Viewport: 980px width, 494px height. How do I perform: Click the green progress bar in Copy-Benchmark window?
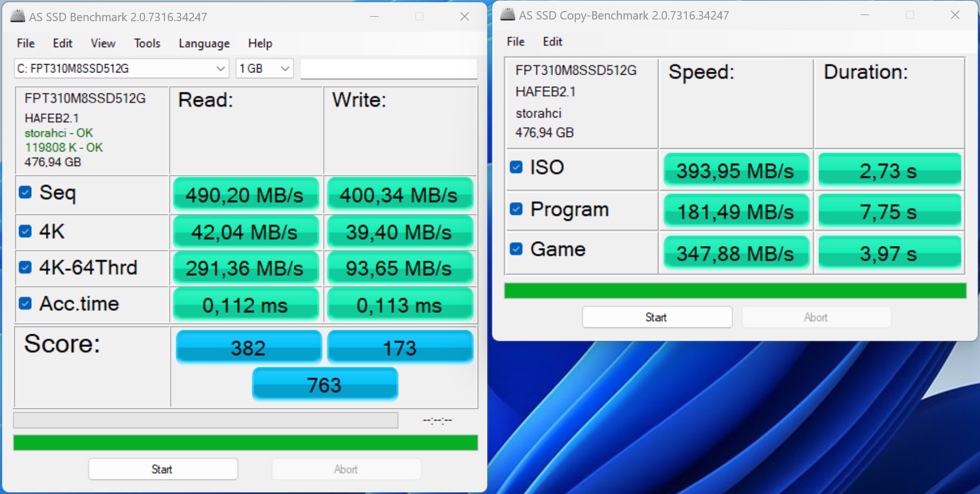pyautogui.click(x=735, y=291)
